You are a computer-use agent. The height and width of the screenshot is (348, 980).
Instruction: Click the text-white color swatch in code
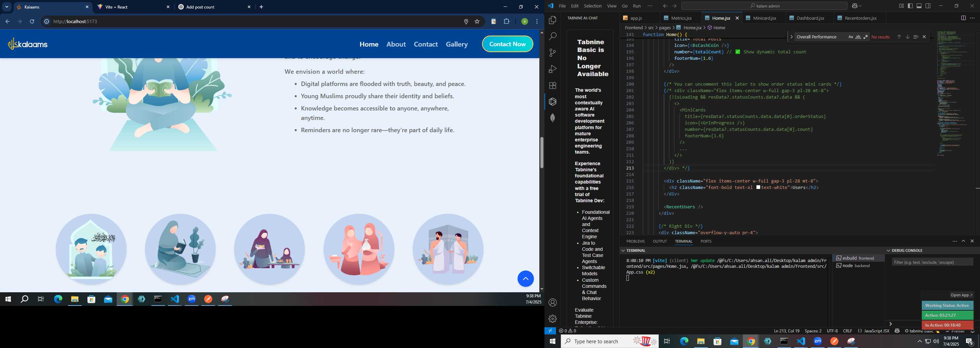click(x=758, y=188)
